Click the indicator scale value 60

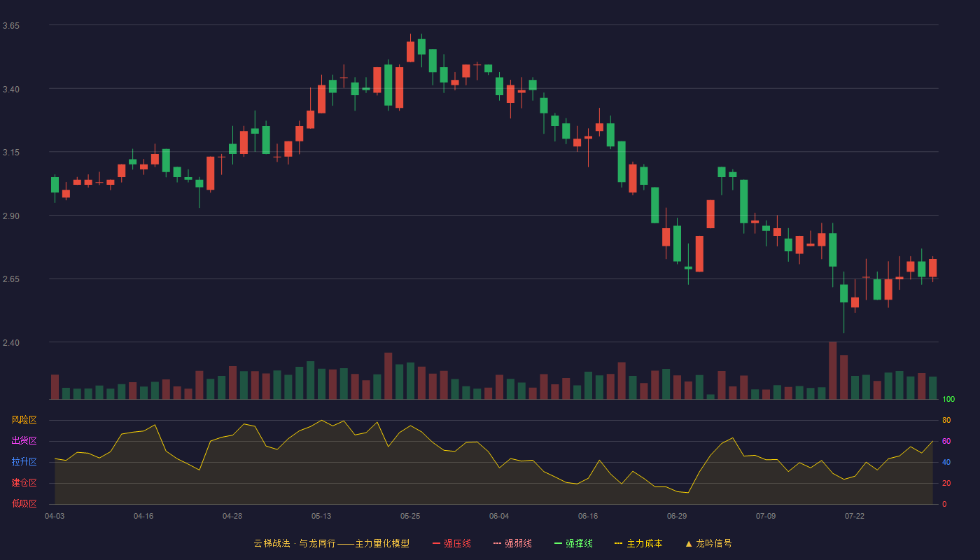946,441
